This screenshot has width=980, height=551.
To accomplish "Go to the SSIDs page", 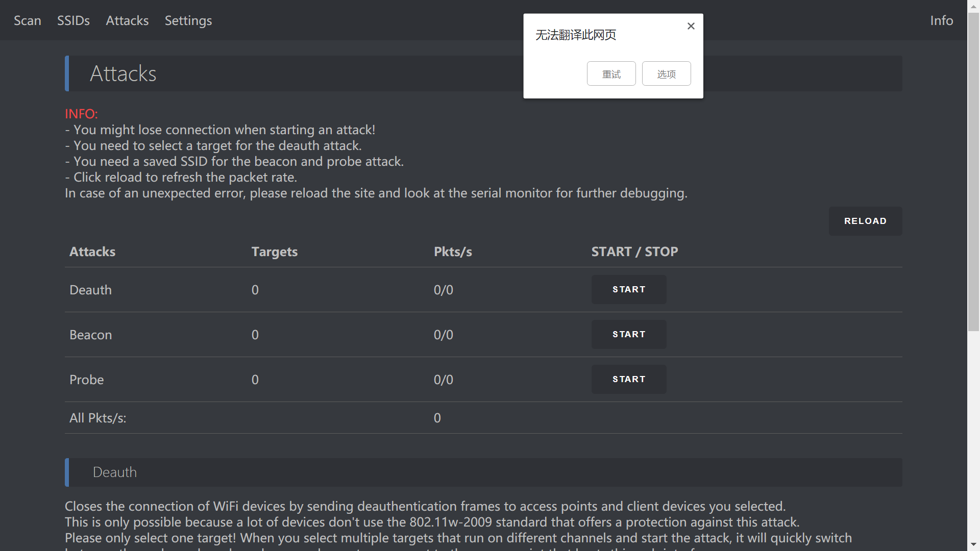I will (73, 20).
